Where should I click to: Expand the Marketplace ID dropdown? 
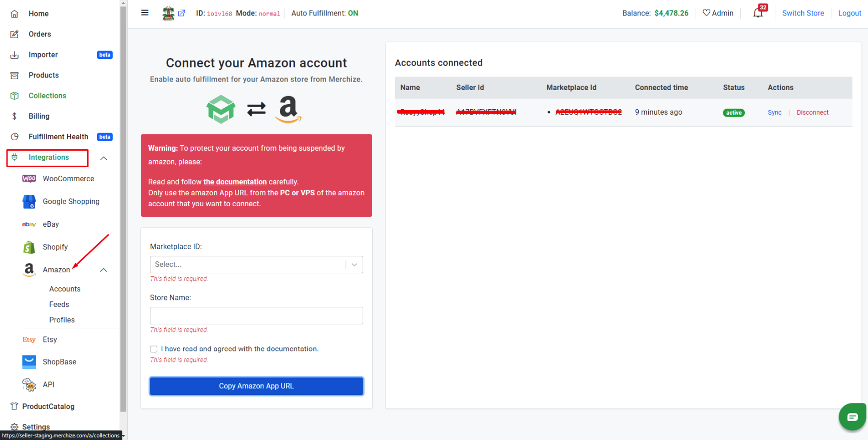pyautogui.click(x=256, y=264)
